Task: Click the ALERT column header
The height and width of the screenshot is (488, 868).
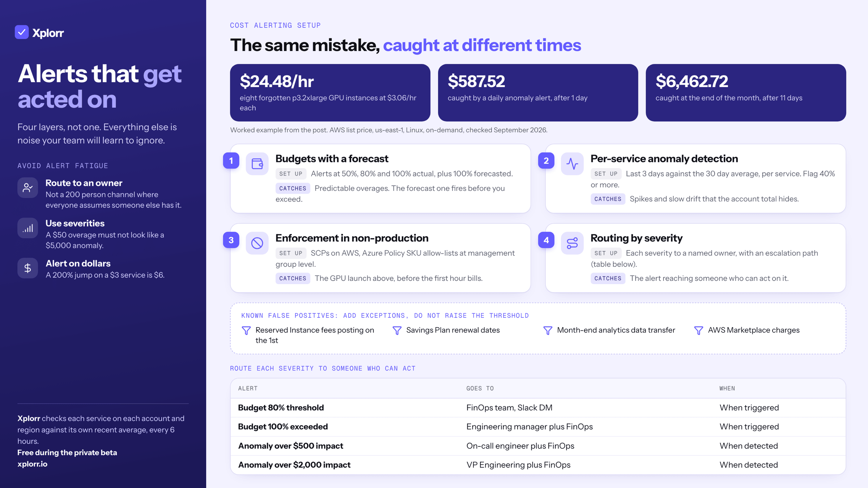Action: [x=248, y=388]
